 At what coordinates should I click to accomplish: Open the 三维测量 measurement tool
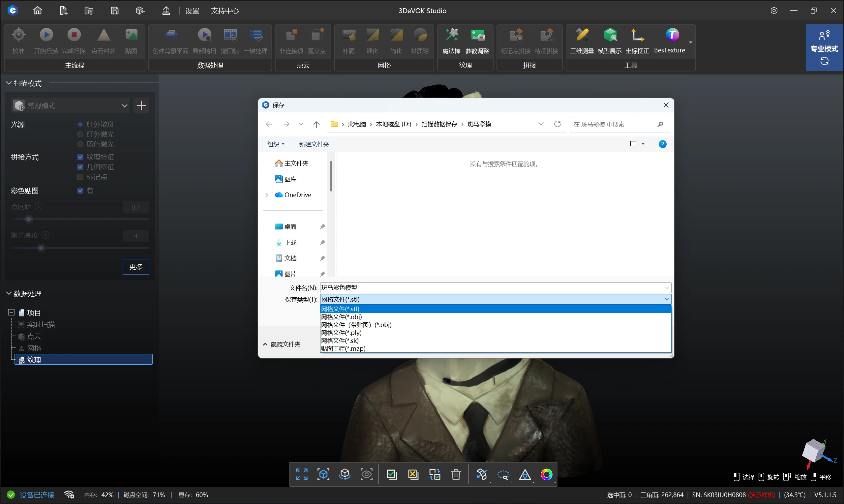click(582, 40)
